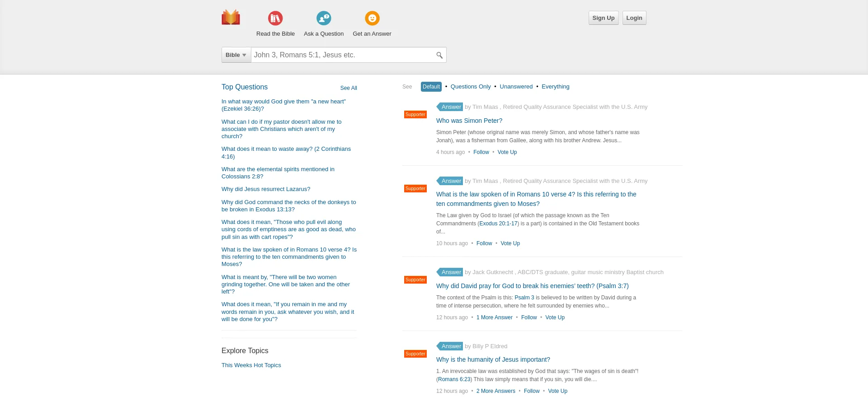This screenshot has width=868, height=401.
Task: Open the Romans 6:23 verse reference
Action: 454,379
